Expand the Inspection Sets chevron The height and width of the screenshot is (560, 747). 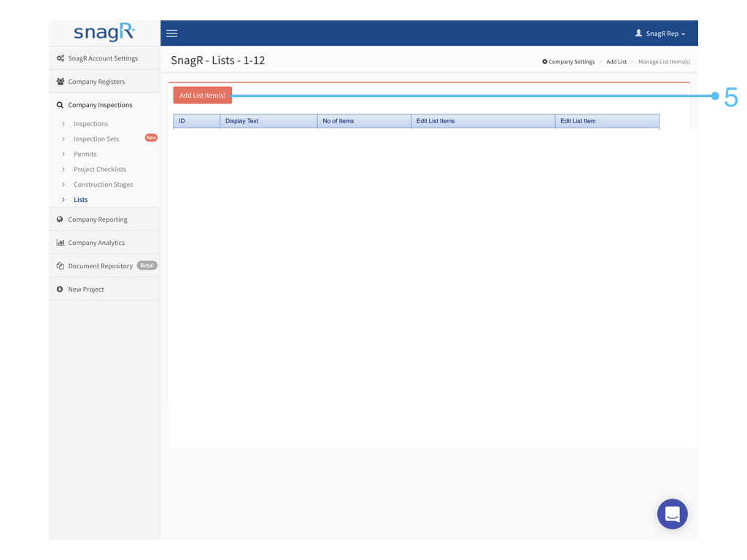click(x=63, y=139)
